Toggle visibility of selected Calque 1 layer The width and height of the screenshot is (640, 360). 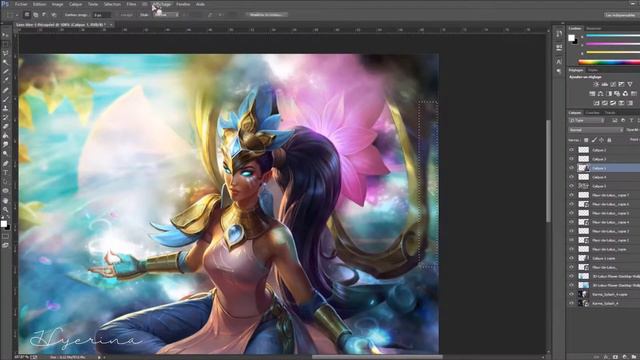point(572,168)
